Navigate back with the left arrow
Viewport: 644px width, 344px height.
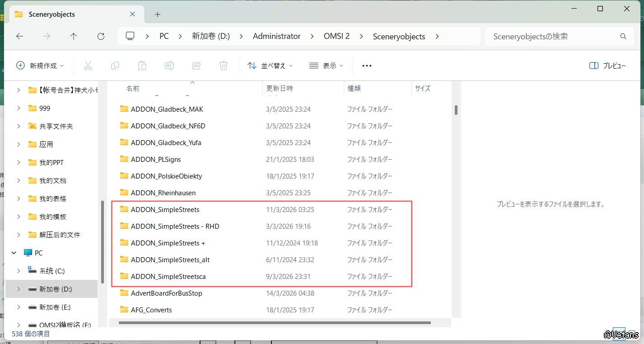[x=20, y=36]
